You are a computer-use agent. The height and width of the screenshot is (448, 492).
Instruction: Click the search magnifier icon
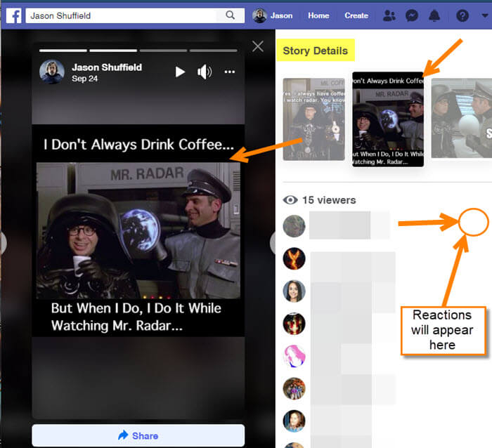[x=230, y=15]
